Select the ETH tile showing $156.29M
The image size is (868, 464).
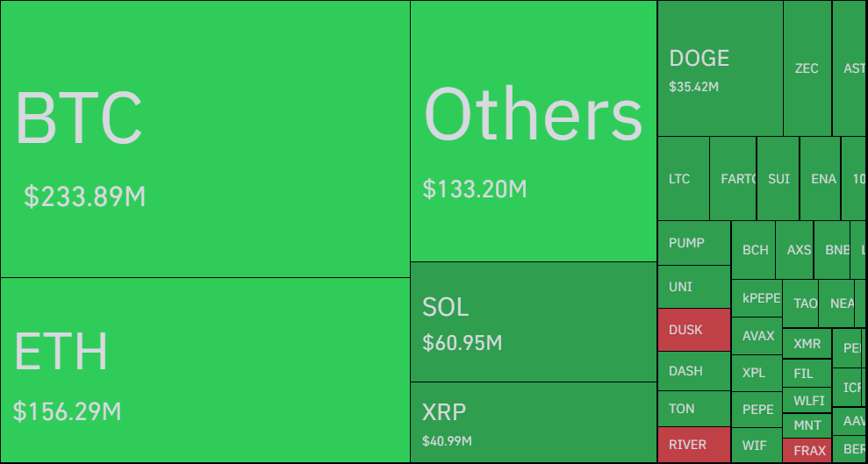tap(204, 369)
